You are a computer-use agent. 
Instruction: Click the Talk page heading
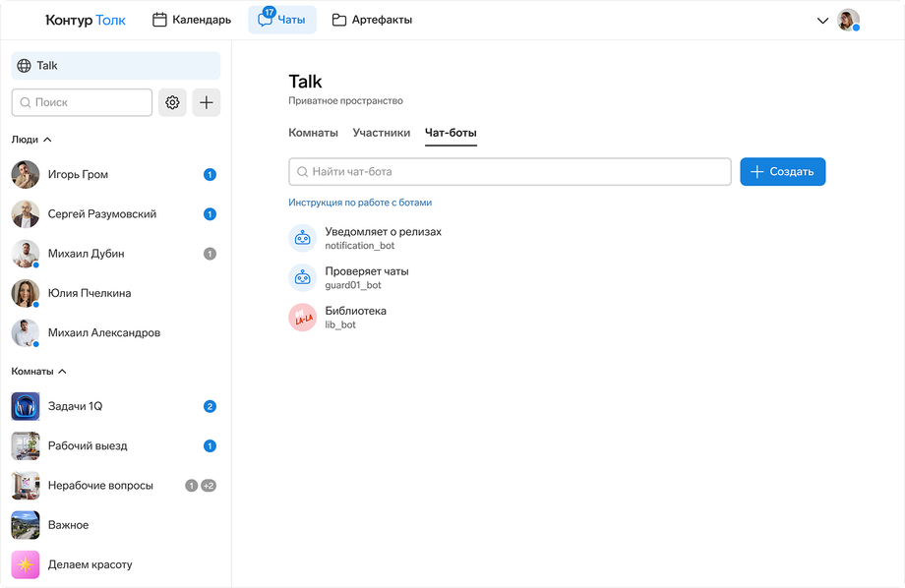pos(305,82)
